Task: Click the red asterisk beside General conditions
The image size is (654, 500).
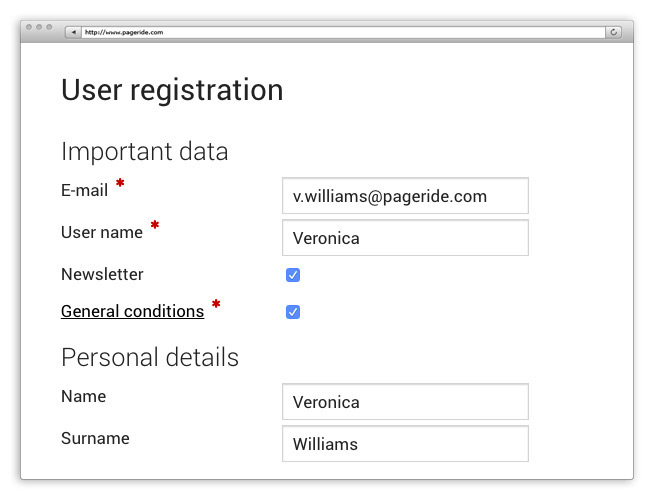Action: (x=216, y=305)
